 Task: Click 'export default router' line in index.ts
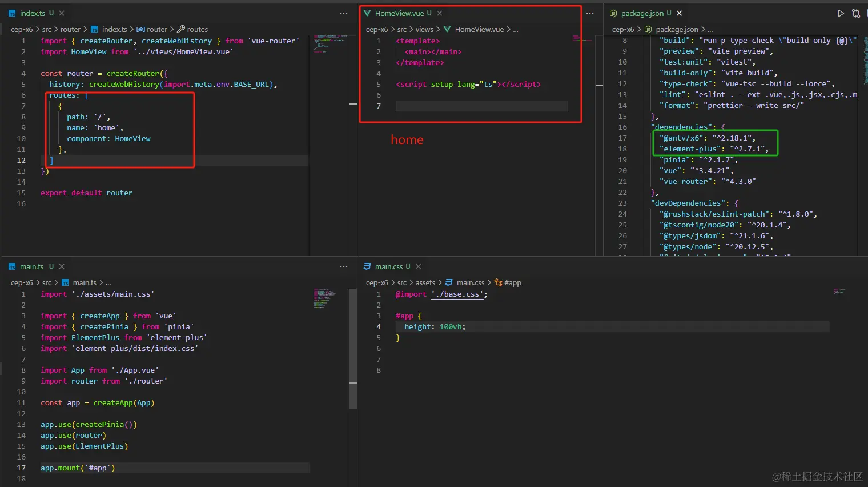[86, 193]
